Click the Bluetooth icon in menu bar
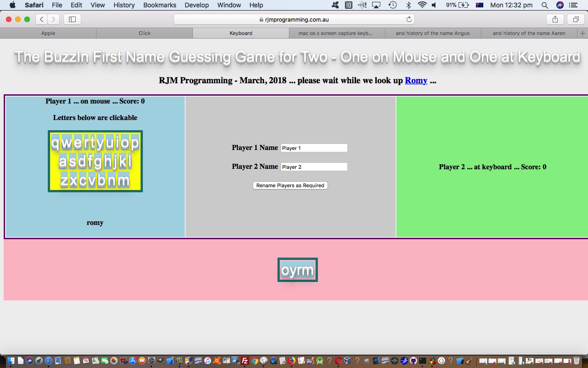The width and height of the screenshot is (588, 368). pyautogui.click(x=408, y=5)
